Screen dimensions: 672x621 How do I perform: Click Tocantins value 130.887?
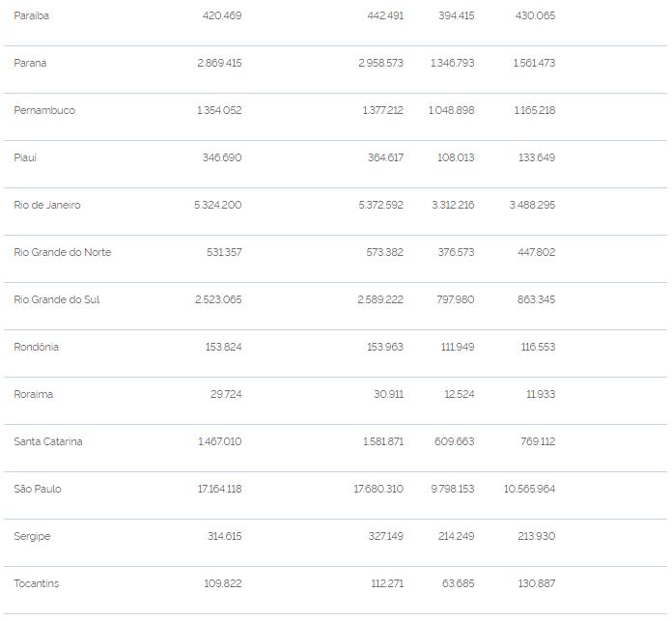click(x=536, y=583)
